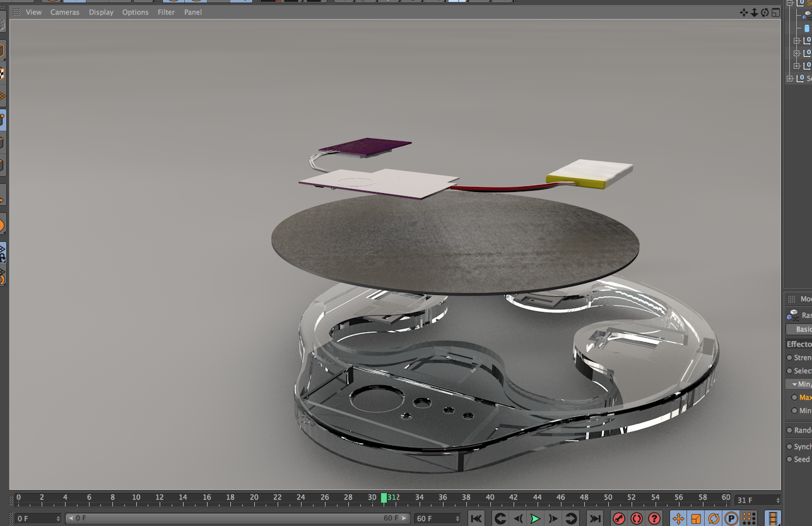Click the viewport pan camera icon

tap(744, 13)
